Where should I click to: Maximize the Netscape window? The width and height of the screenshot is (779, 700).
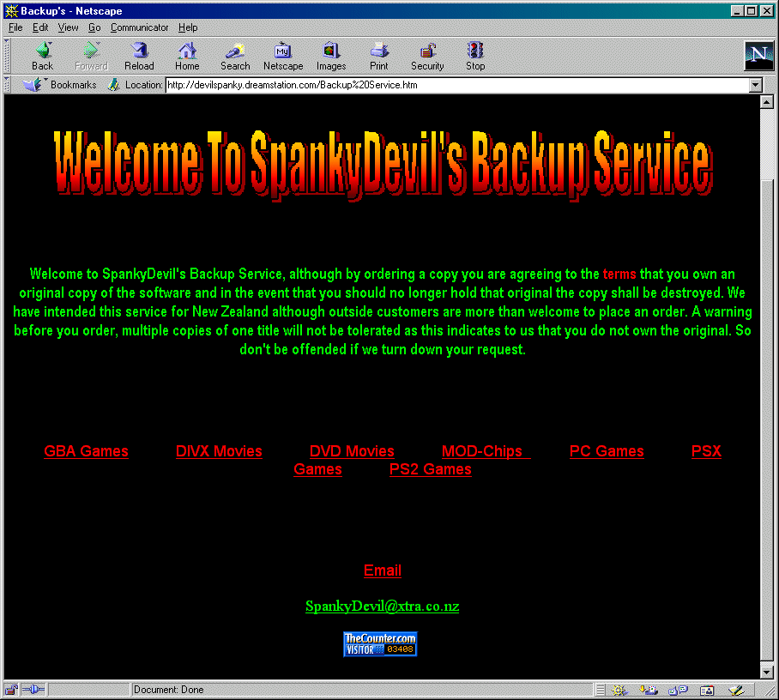(752, 11)
